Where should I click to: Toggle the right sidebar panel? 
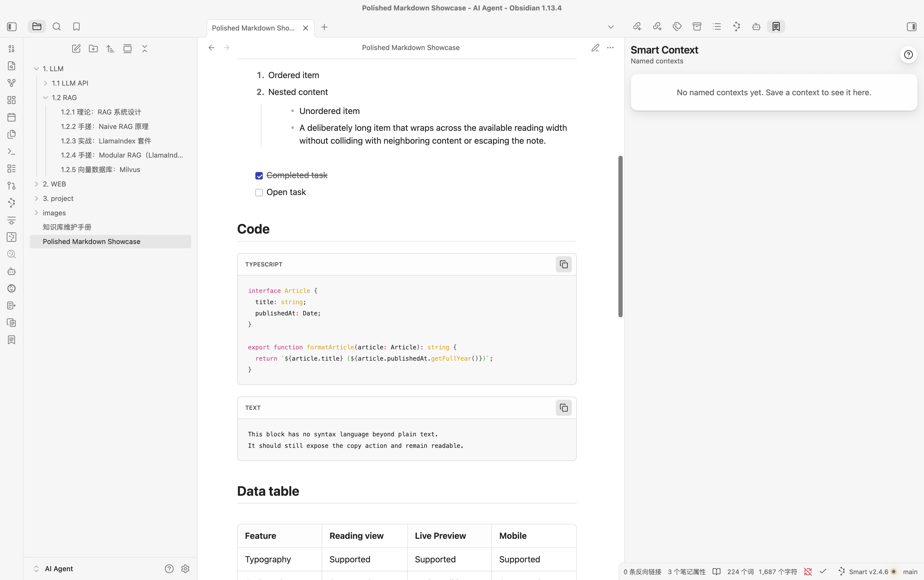click(x=911, y=27)
